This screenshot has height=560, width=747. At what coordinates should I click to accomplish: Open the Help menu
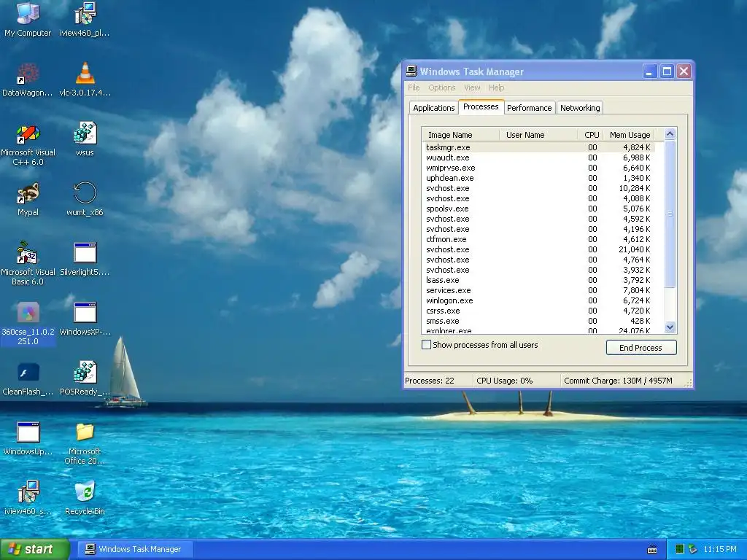pyautogui.click(x=496, y=87)
